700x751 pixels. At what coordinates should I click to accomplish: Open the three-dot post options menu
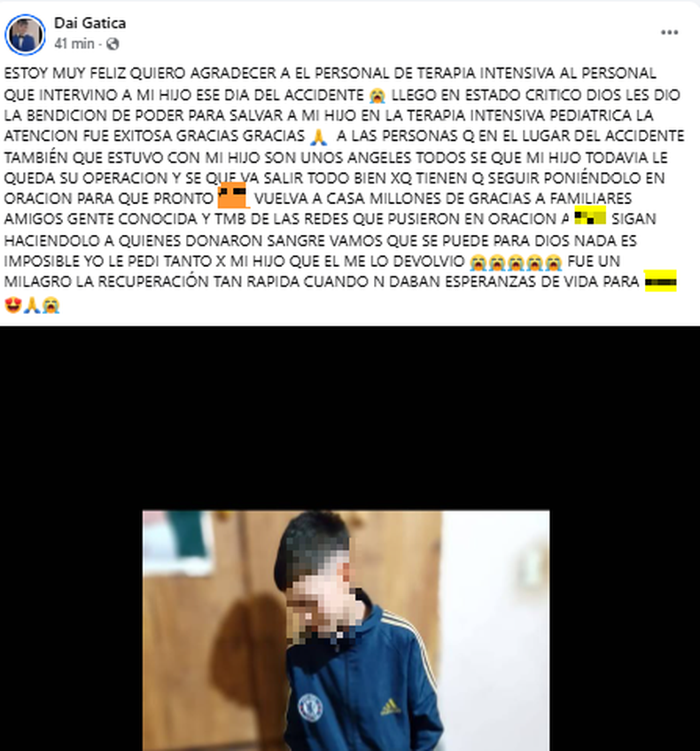(x=669, y=33)
